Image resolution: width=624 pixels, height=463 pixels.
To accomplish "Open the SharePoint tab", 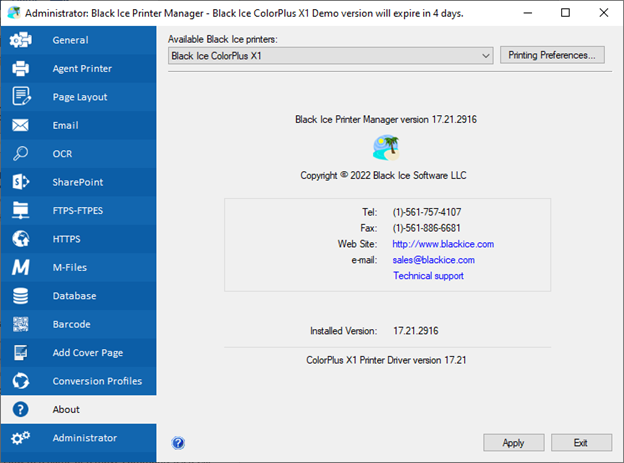I will 79,182.
